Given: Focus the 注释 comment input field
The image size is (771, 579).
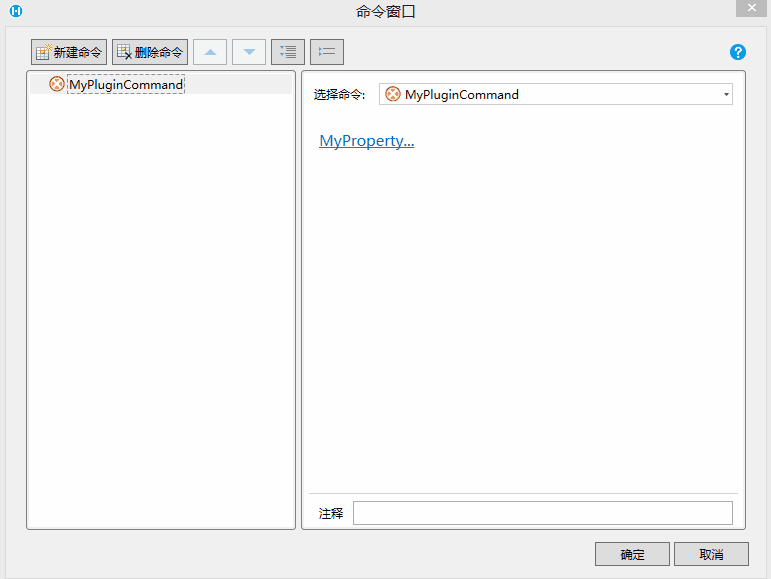Looking at the screenshot, I should [x=543, y=513].
